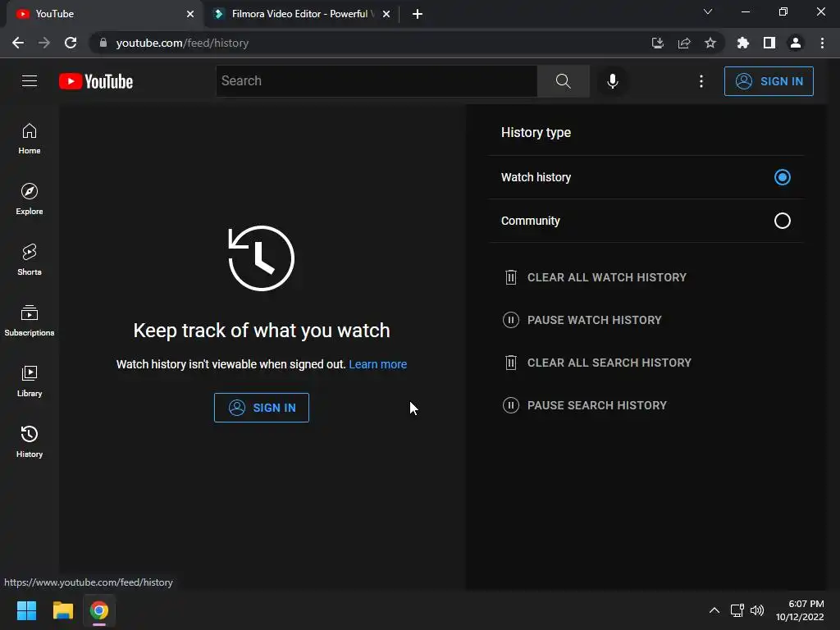
Task: Click volume icon in system tray
Action: (x=757, y=610)
